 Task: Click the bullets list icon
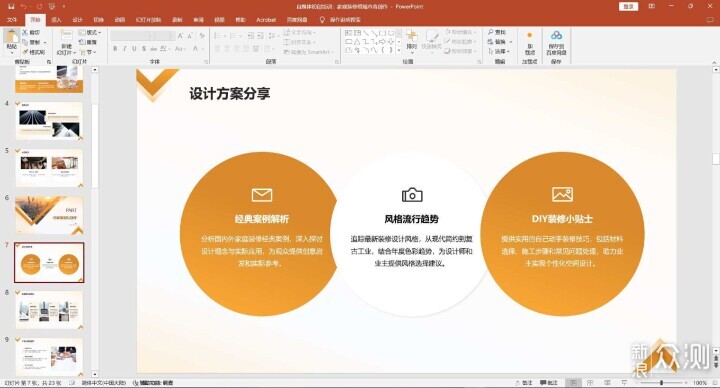[218, 36]
